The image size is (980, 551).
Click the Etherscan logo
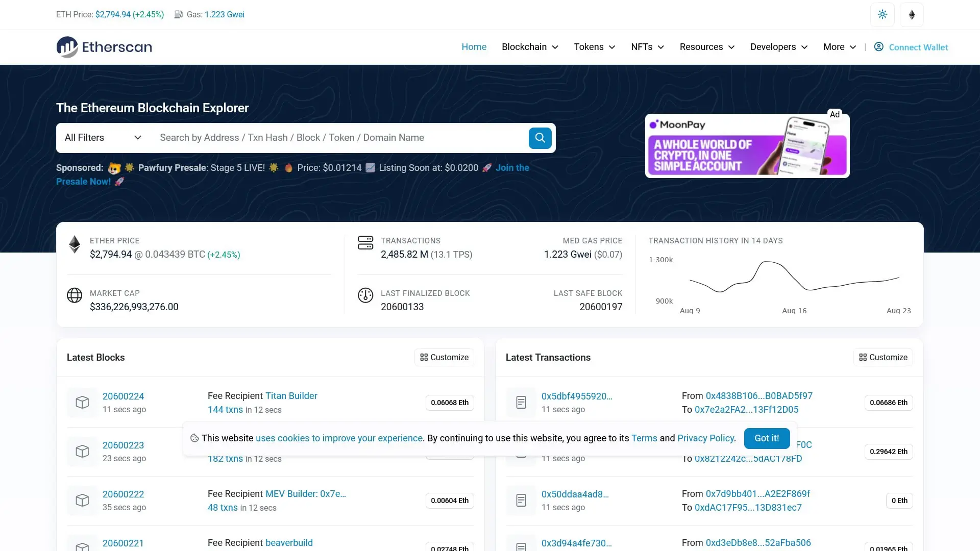(x=104, y=47)
